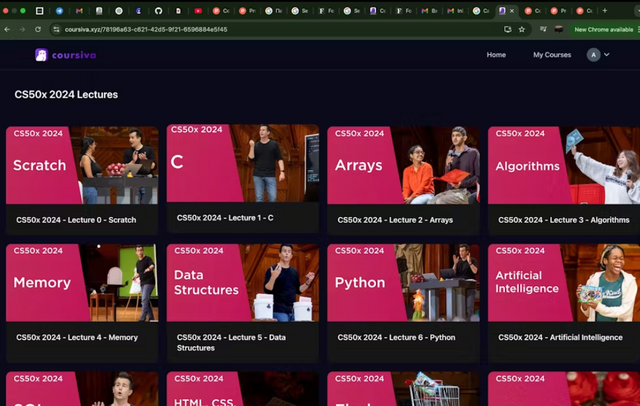Click title 'CS50x 2024 - Lecture 6 - Python'
This screenshot has height=406, width=640.
pos(396,337)
